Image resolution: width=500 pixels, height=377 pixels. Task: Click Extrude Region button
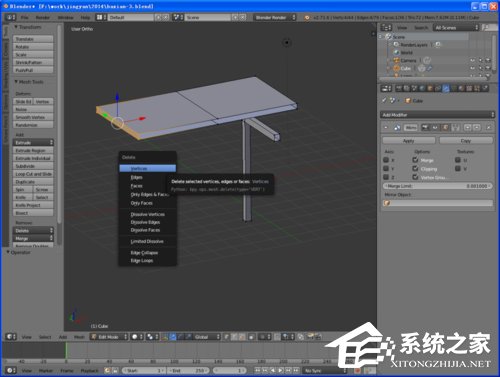(33, 150)
